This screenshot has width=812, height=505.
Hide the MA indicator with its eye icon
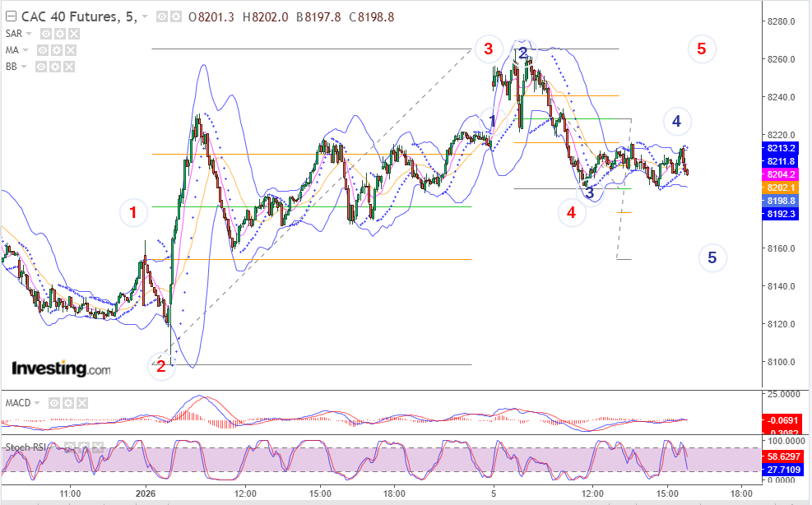tap(43, 50)
